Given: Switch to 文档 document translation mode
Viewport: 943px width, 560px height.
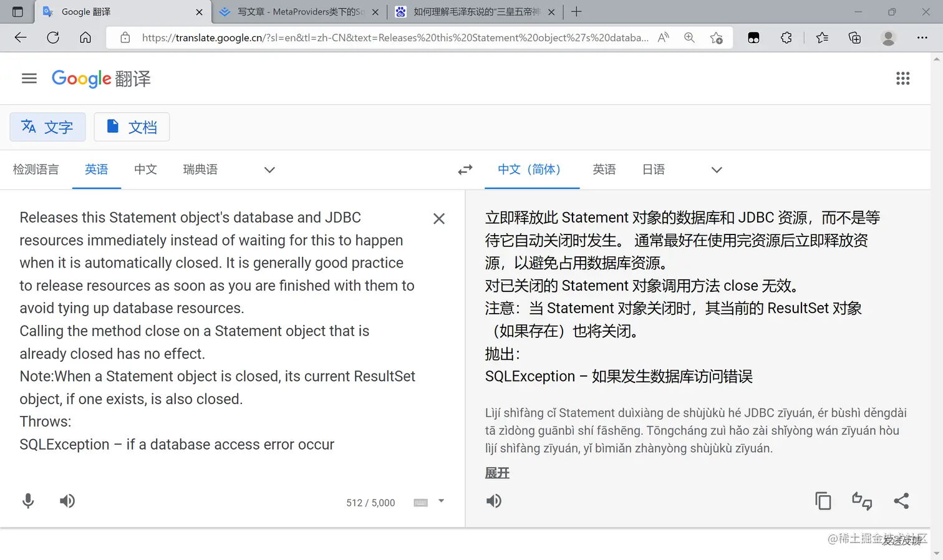Looking at the screenshot, I should [x=132, y=127].
